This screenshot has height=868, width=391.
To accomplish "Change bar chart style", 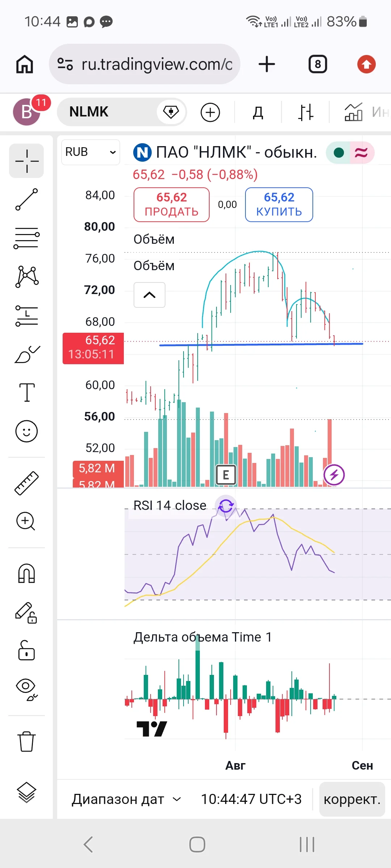I will click(305, 112).
